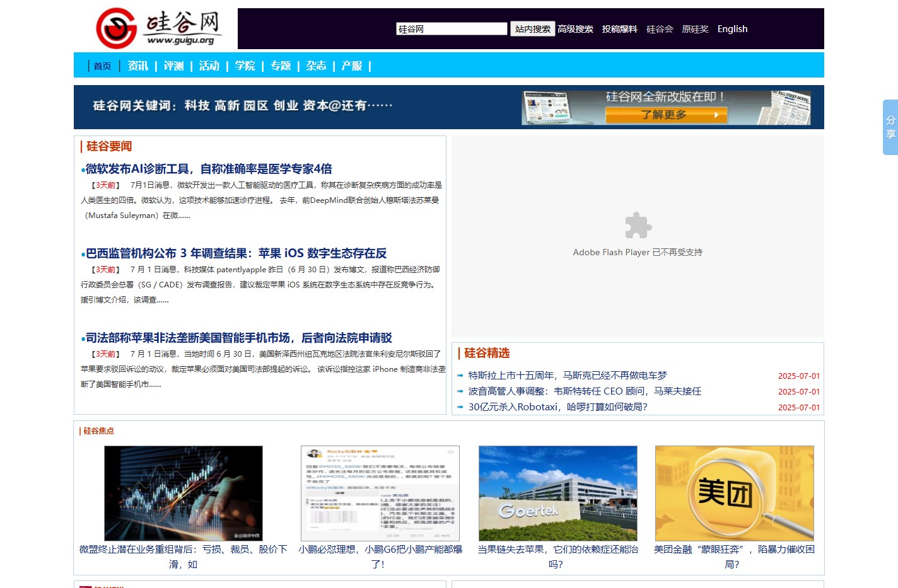This screenshot has height=588, width=898.
Task: Click 【3天前】 tag under 微软 headline
Action: [105, 185]
